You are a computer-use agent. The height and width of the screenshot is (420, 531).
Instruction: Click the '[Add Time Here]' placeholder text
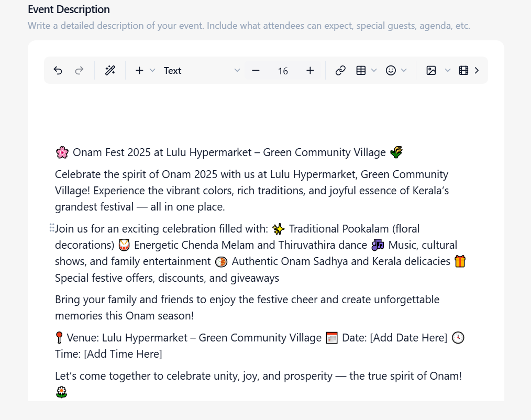pyautogui.click(x=123, y=354)
